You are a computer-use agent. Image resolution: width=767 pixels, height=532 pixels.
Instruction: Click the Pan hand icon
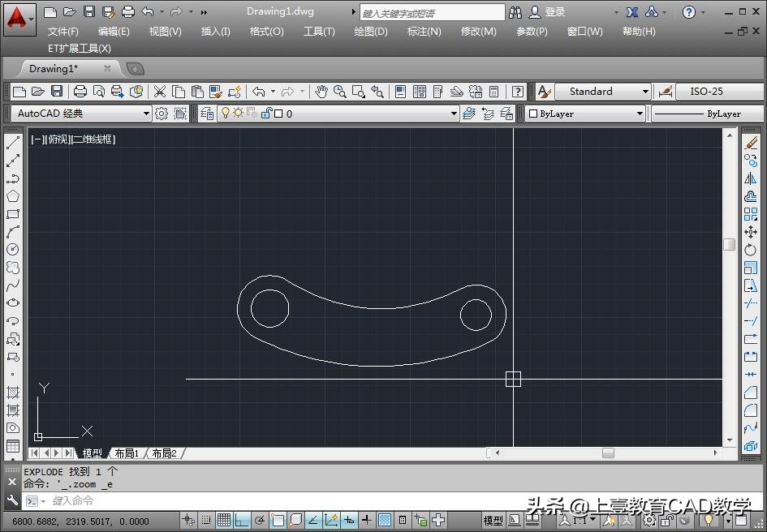point(321,92)
